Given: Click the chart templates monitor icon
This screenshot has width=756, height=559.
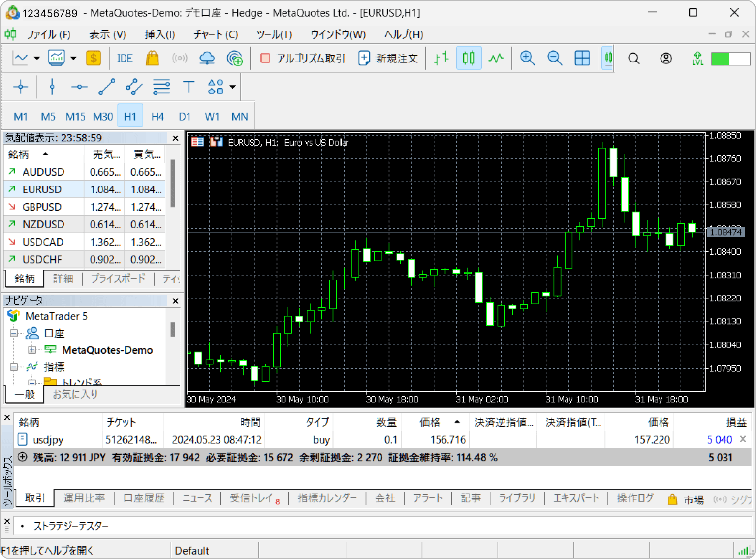Looking at the screenshot, I should (x=56, y=59).
